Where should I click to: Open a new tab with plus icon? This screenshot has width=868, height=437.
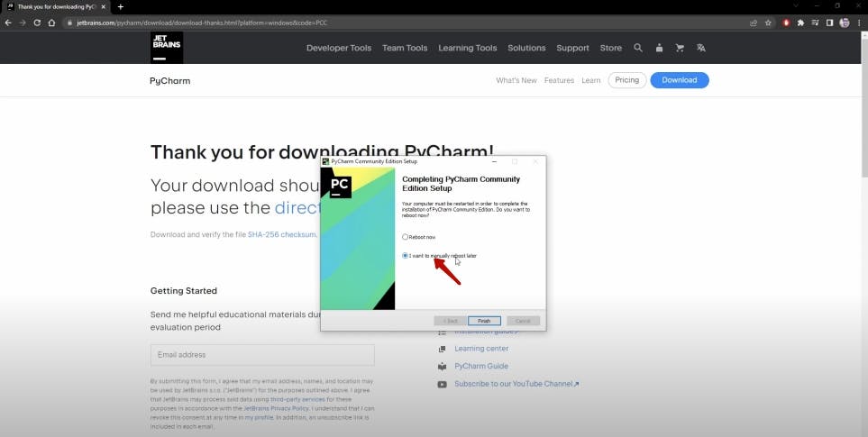pyautogui.click(x=120, y=7)
